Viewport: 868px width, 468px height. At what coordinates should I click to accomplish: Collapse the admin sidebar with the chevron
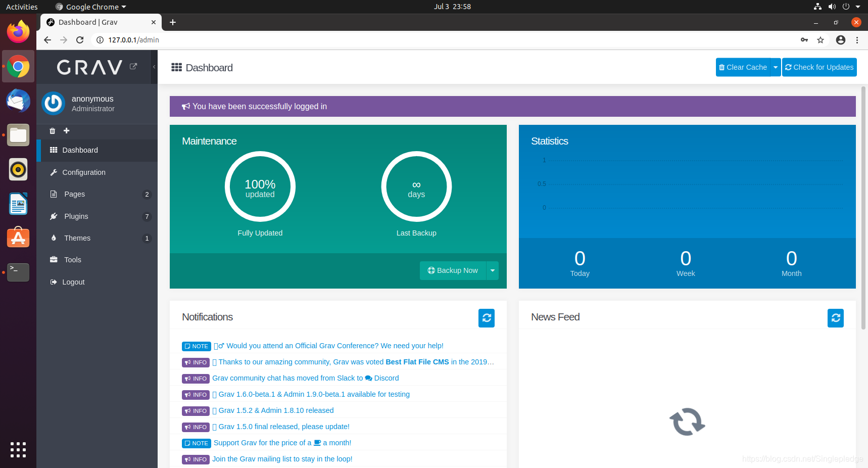[x=154, y=67]
